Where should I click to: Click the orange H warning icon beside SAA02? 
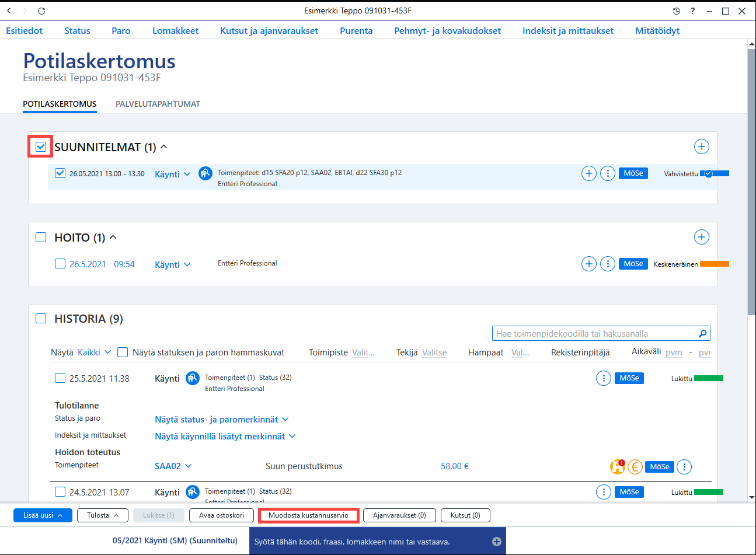tap(618, 466)
